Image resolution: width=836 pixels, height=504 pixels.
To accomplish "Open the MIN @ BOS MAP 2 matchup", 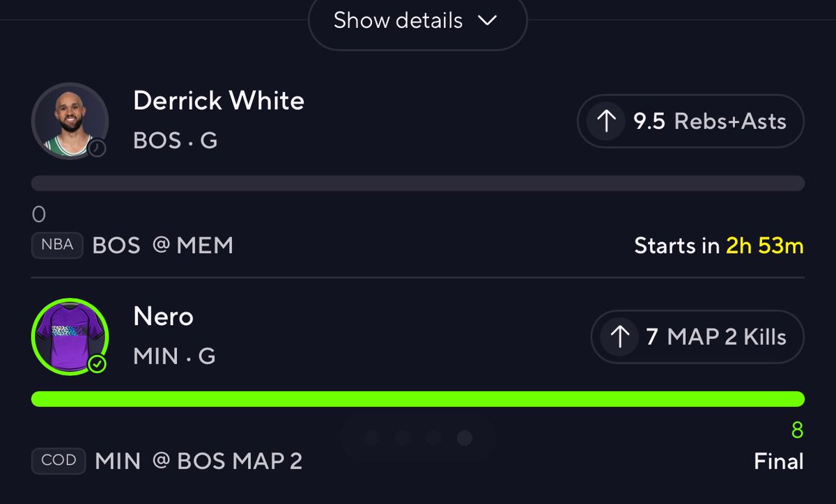I will (199, 461).
